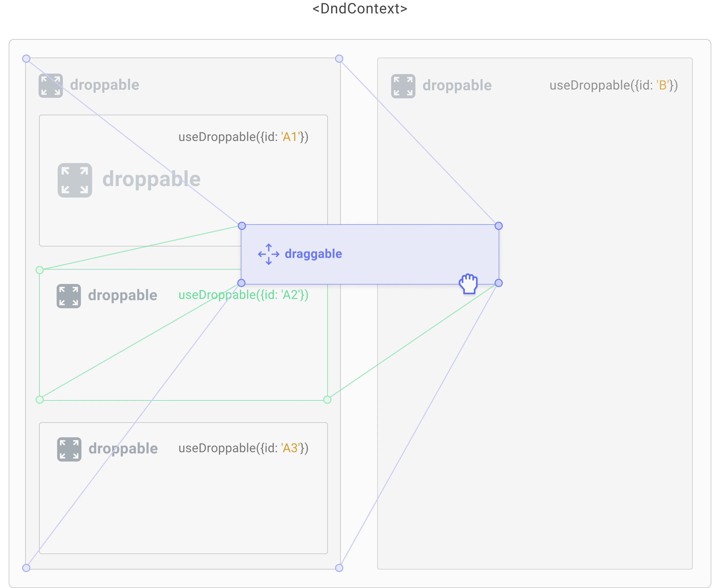Click the expand icon in droppable A
Viewport: 720px width, 588px height.
tap(50, 86)
